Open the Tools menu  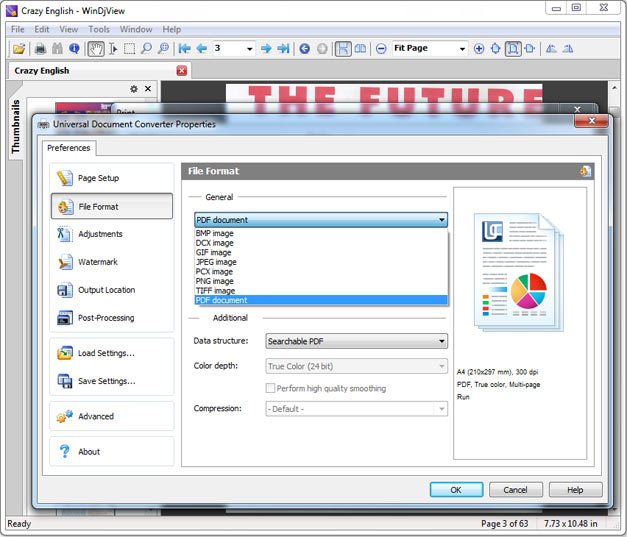coord(99,29)
